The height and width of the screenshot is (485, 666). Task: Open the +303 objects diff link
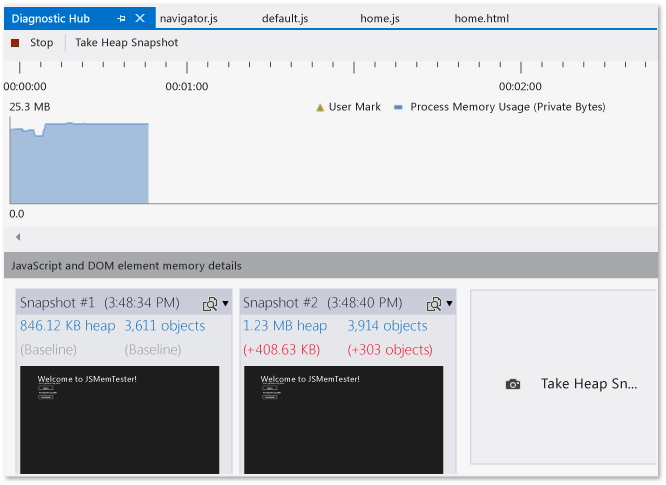click(390, 350)
